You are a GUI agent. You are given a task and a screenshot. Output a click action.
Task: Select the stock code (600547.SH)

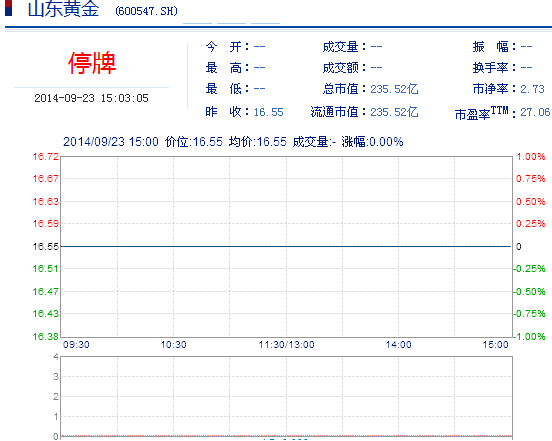tap(146, 11)
